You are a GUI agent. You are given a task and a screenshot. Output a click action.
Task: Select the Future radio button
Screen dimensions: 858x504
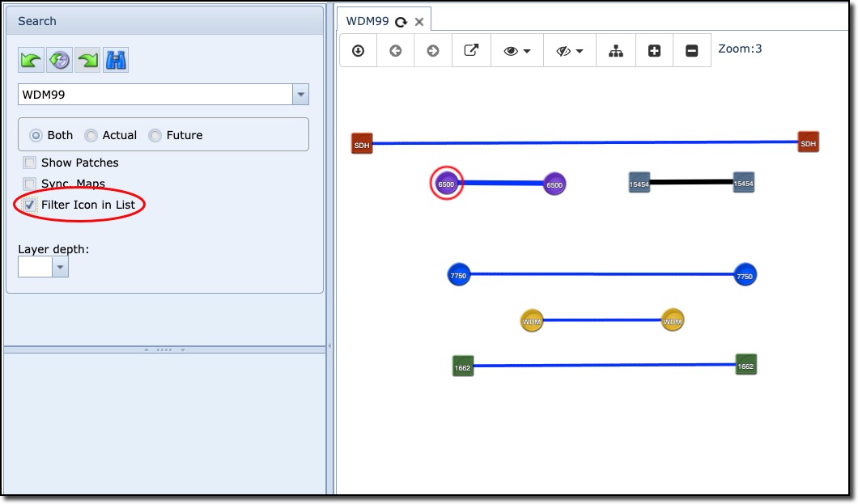click(155, 135)
